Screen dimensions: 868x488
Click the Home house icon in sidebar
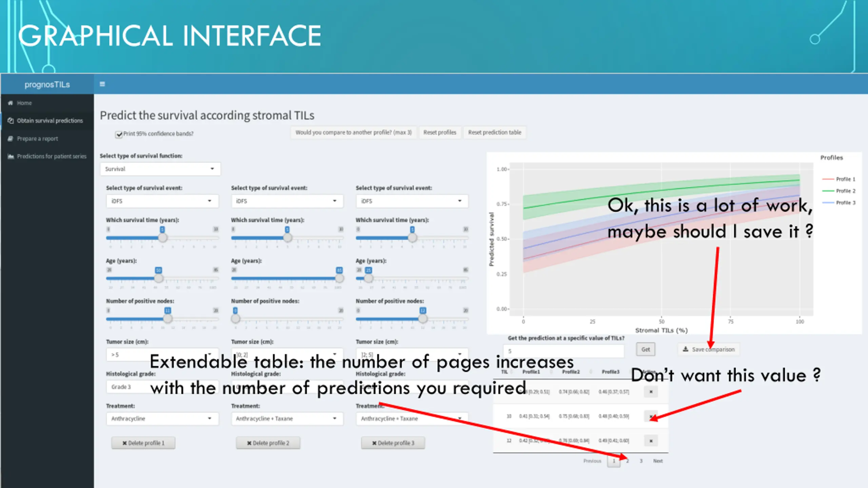pyautogui.click(x=11, y=103)
